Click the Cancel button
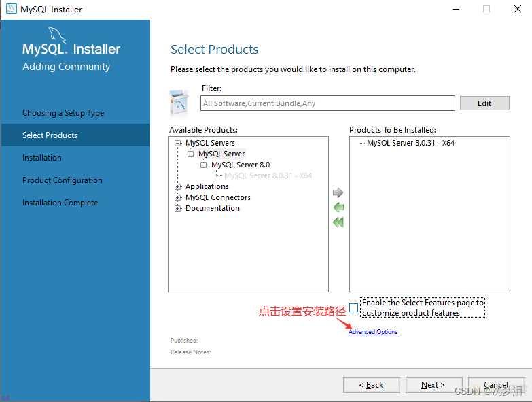Image resolution: width=532 pixels, height=402 pixels. [496, 385]
